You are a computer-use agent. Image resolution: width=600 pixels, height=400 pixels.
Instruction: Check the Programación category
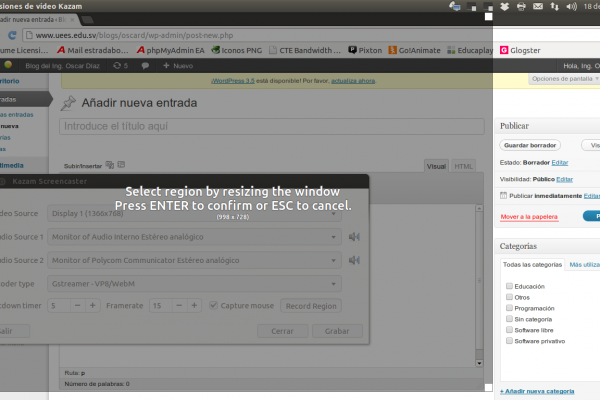pos(509,308)
